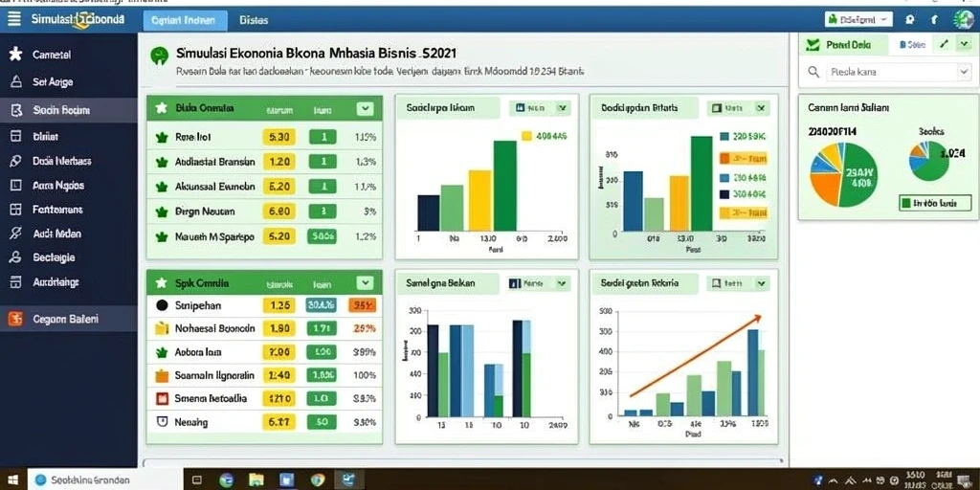Click the star icon beside Cannetel
Image resolution: width=980 pixels, height=490 pixels.
coord(16,55)
